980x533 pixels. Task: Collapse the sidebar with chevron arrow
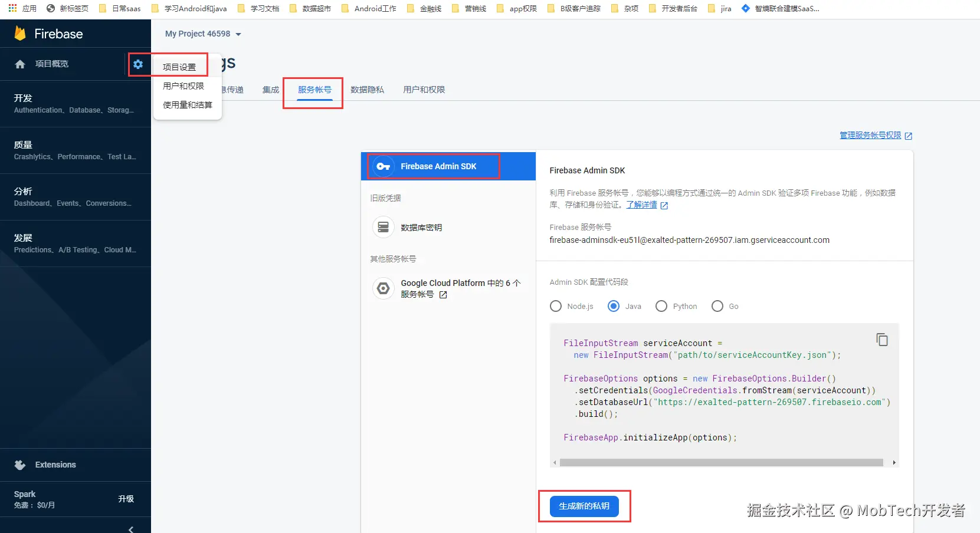pyautogui.click(x=131, y=529)
